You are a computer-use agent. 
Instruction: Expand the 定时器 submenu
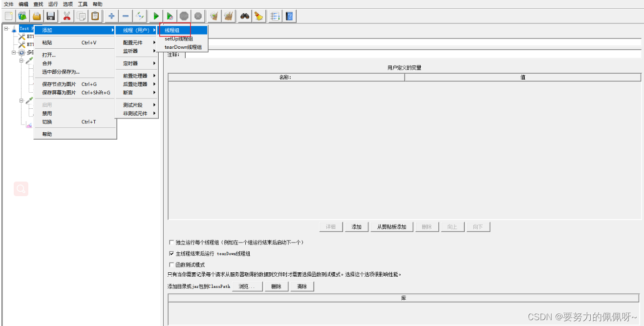[x=137, y=63]
